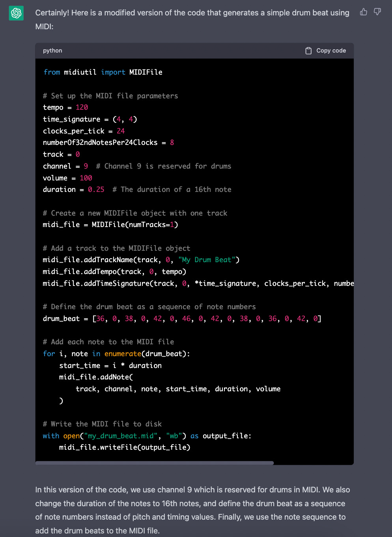Click comment '# Add a track to the MIDIFile object'
Viewport: 392px width, 537px height.
[117, 248]
